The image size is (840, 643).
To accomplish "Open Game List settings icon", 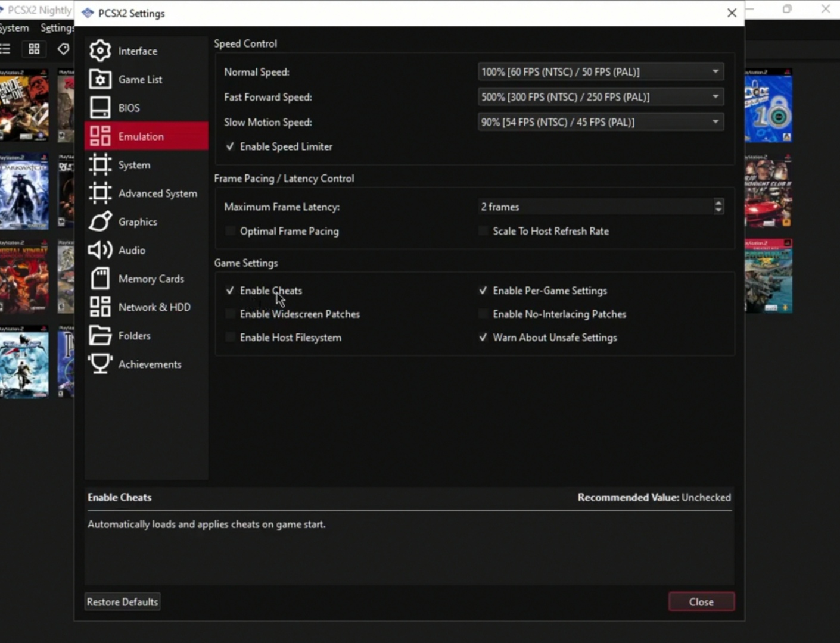I will pos(100,79).
